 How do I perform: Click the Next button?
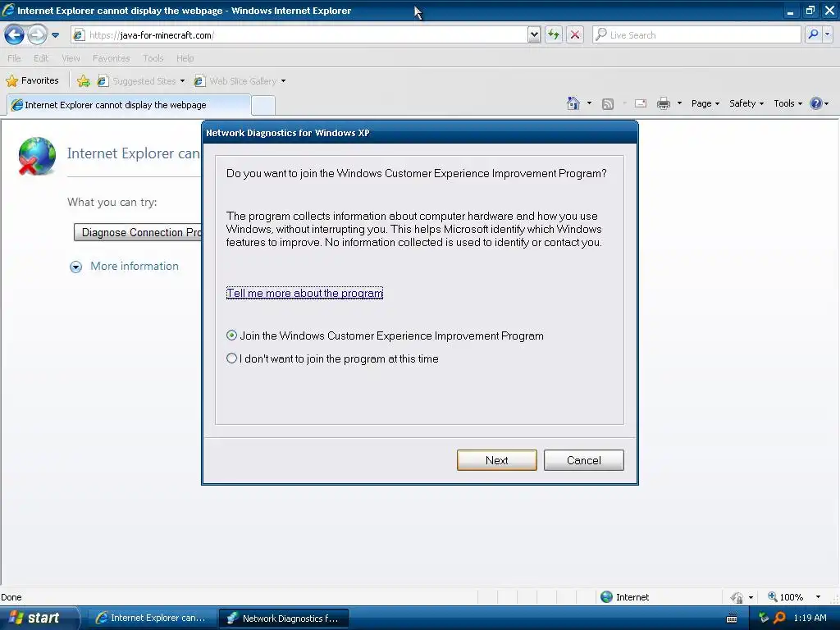pos(496,460)
